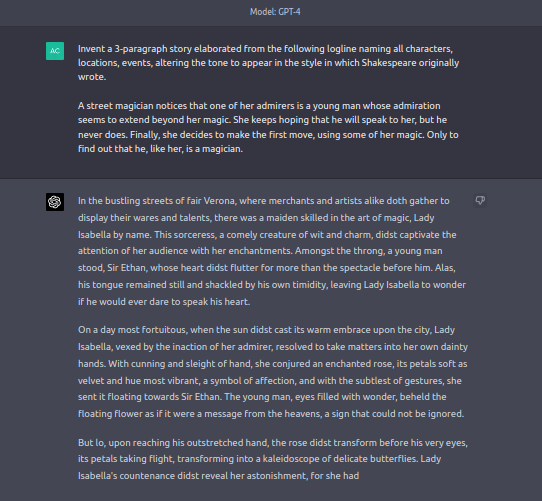
Task: Click the response paragraph beginning "In the bustling streets"
Action: tap(272, 251)
